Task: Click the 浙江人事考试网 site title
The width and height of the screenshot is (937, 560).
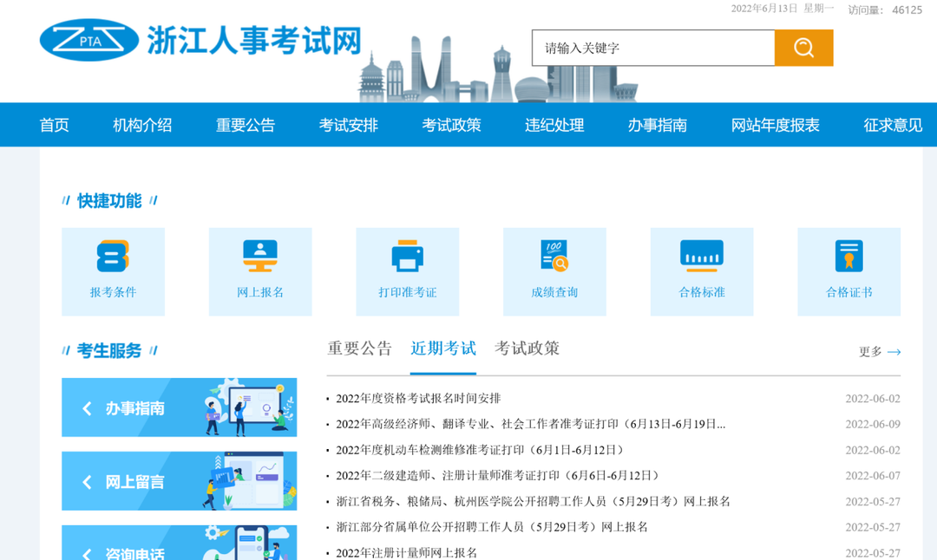Action: point(254,41)
